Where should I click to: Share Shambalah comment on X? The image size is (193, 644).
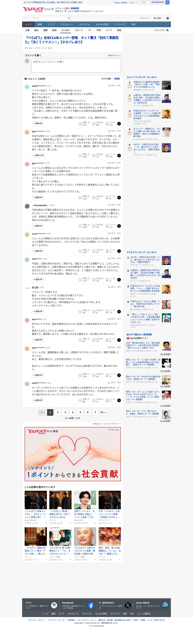click(119, 226)
